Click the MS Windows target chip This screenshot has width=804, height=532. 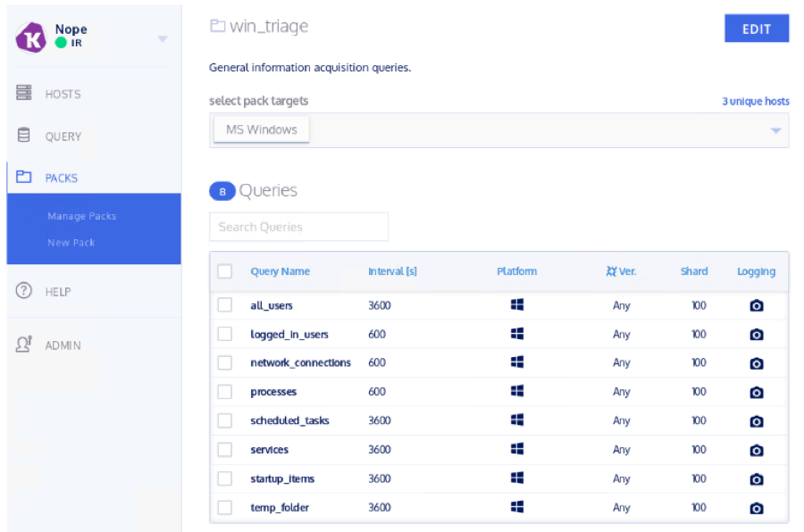point(262,129)
